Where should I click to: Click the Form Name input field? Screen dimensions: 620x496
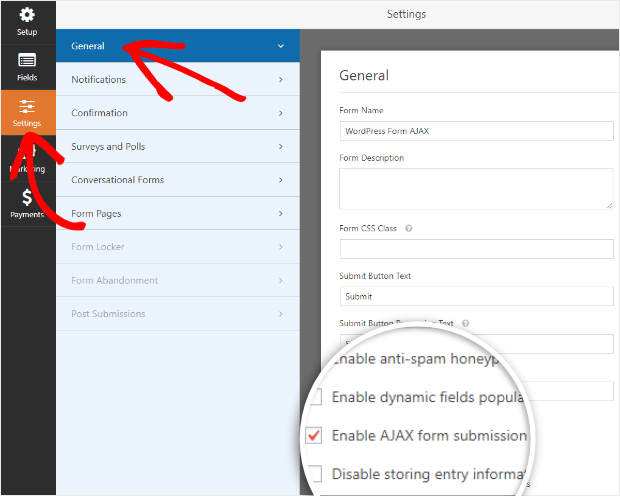click(x=476, y=131)
